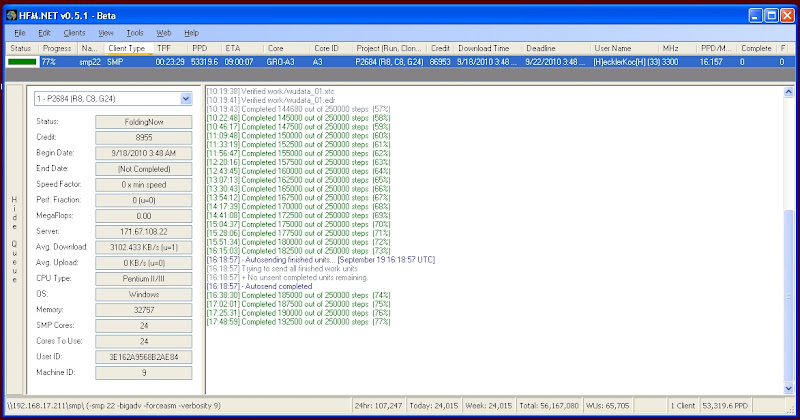Image resolution: width=800 pixels, height=420 pixels.
Task: Click the Memory 32757 field
Action: [x=143, y=310]
